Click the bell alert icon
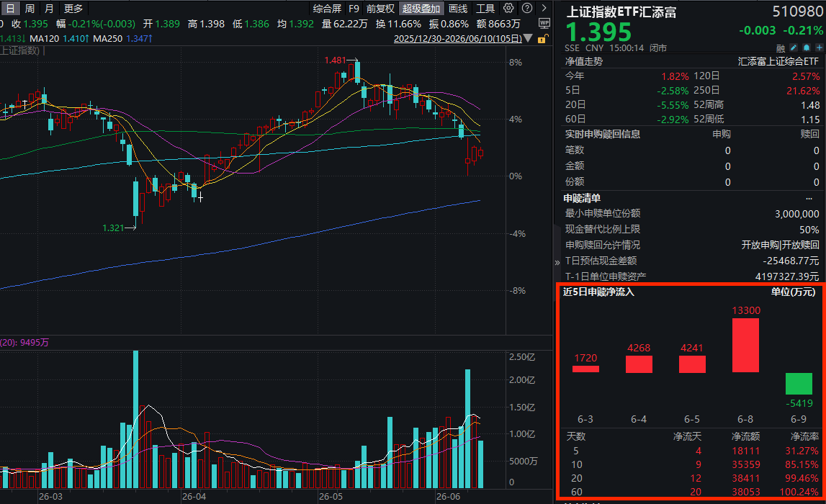 (x=807, y=48)
